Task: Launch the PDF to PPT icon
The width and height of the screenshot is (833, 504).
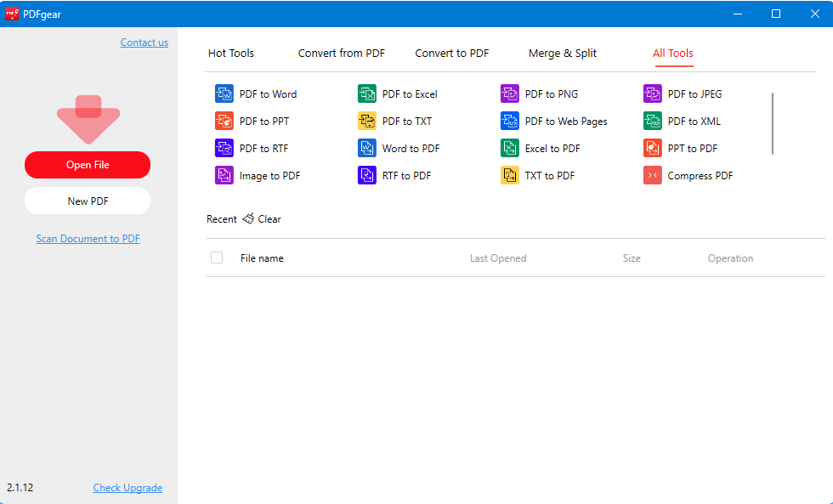Action: coord(224,122)
